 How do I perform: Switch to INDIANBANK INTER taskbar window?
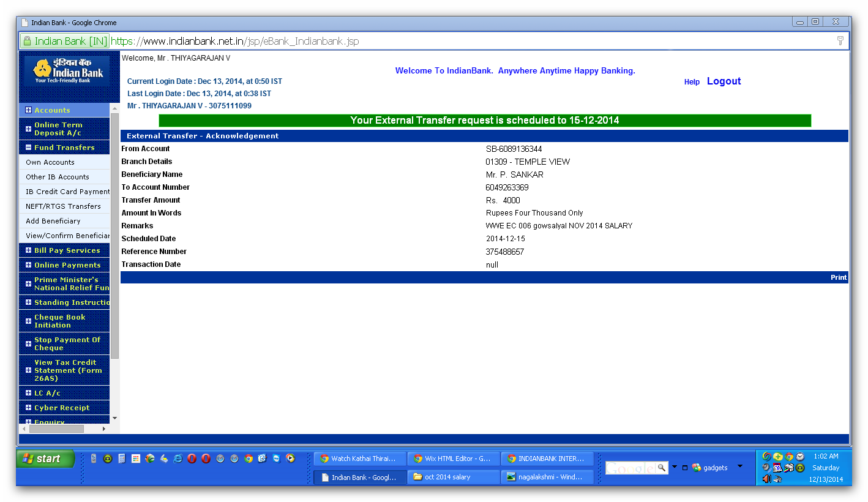pyautogui.click(x=547, y=459)
